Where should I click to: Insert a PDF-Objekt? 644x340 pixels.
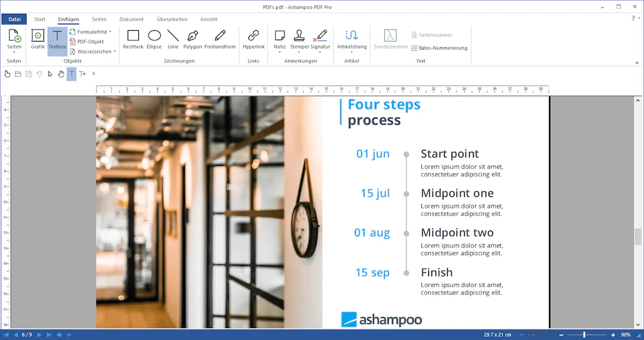pos(87,42)
